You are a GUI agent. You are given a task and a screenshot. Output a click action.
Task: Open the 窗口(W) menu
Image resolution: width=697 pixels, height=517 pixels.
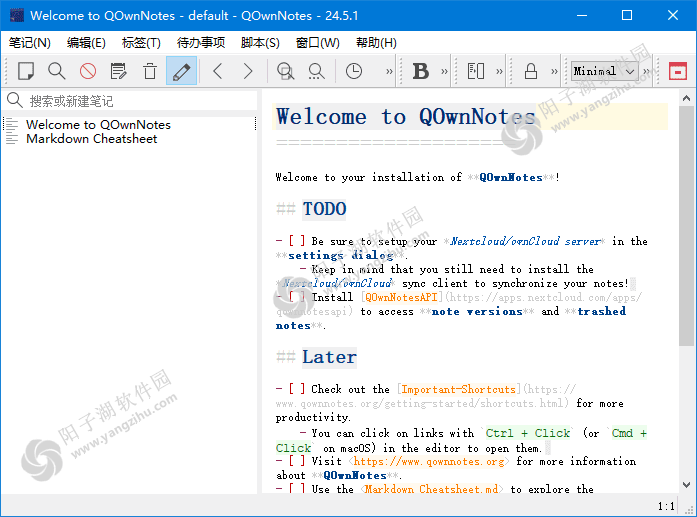click(317, 43)
